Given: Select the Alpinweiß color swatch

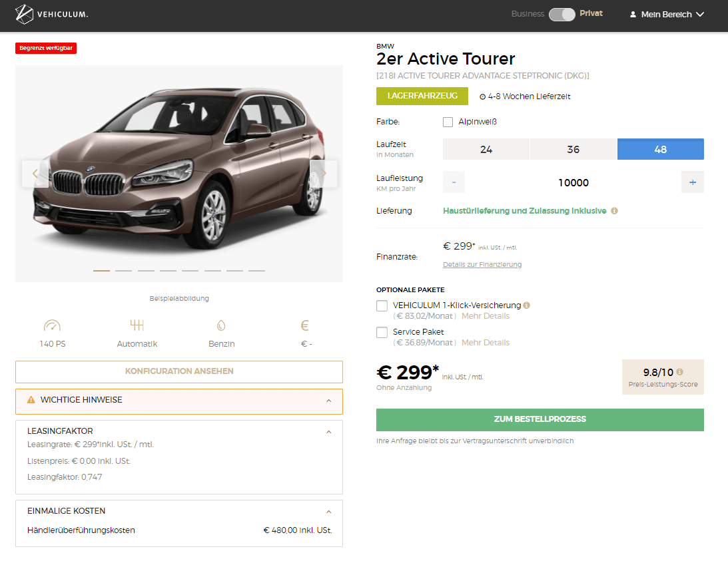Looking at the screenshot, I should coord(448,122).
